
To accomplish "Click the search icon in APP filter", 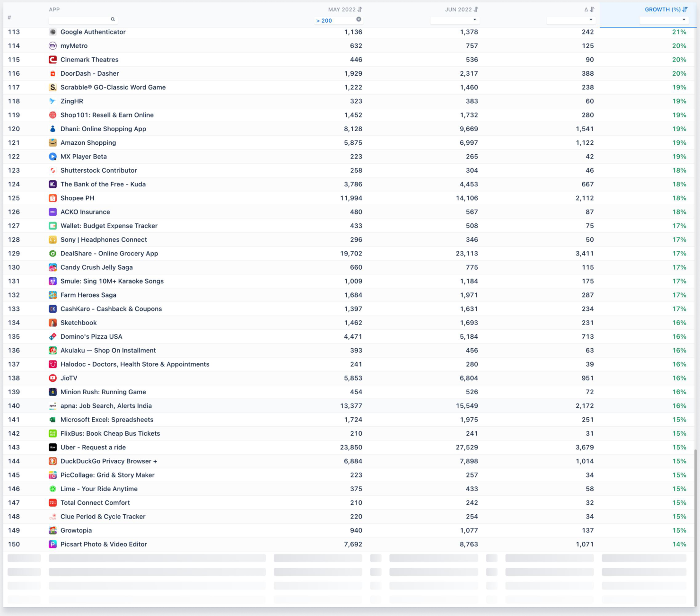I will [x=113, y=19].
